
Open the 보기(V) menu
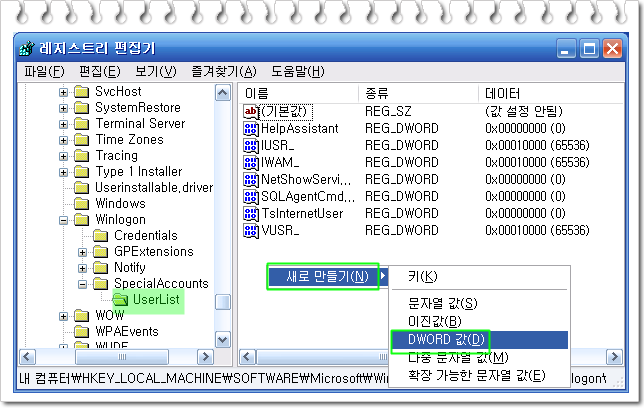[156, 71]
